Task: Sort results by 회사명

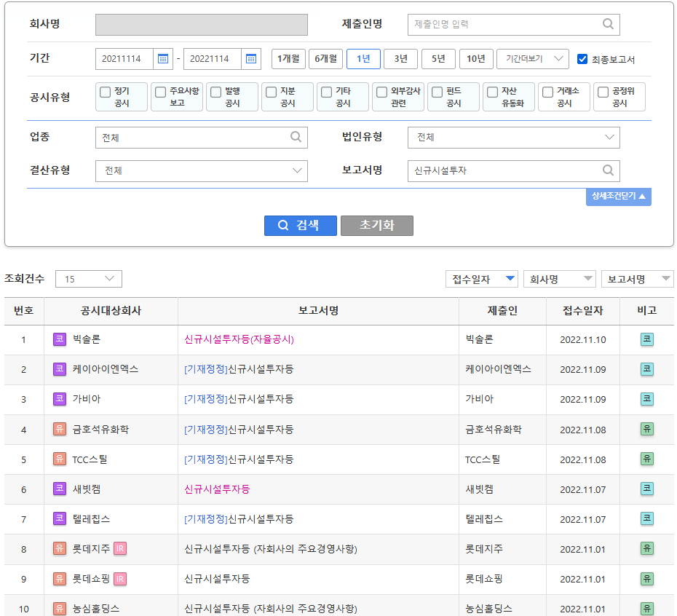Action: point(560,279)
